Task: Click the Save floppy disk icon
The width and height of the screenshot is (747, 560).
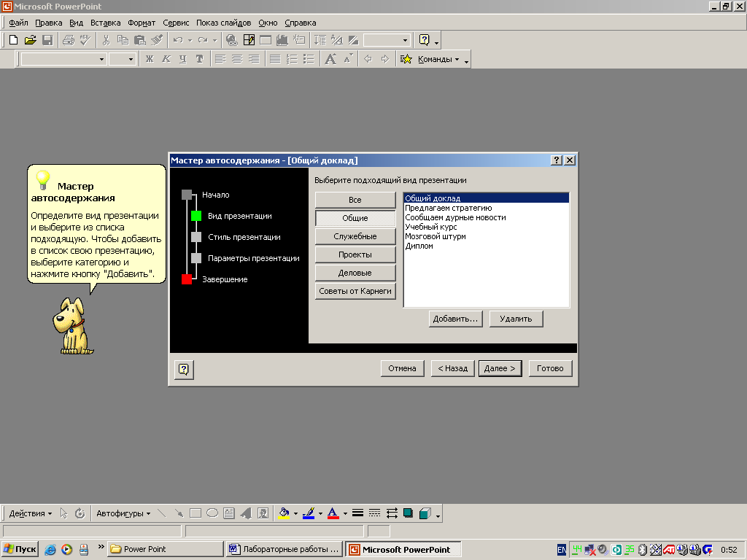Action: pos(47,40)
